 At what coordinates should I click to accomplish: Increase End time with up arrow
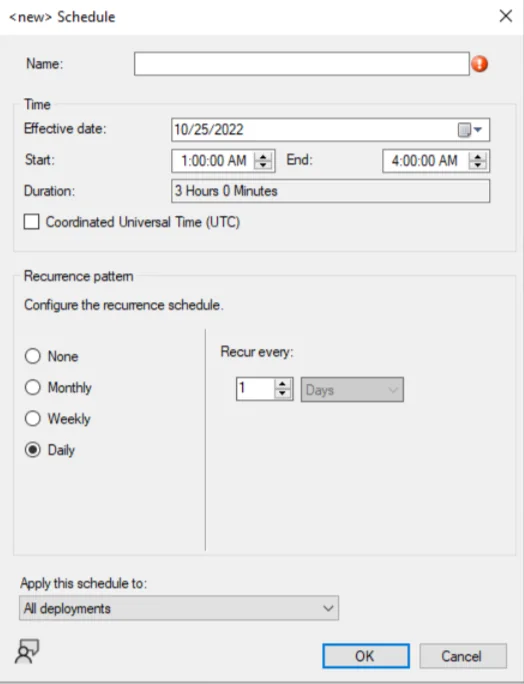coord(478,157)
